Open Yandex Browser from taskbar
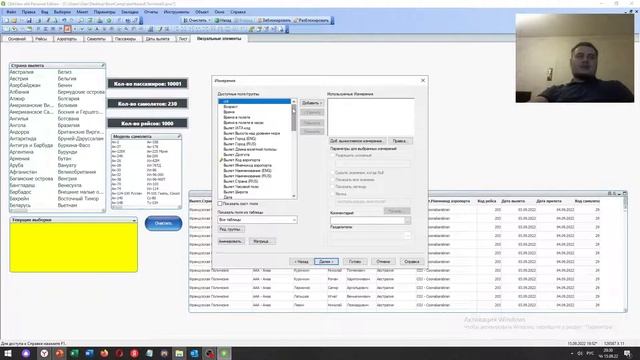This screenshot has width=640, height=360. click(x=44, y=353)
